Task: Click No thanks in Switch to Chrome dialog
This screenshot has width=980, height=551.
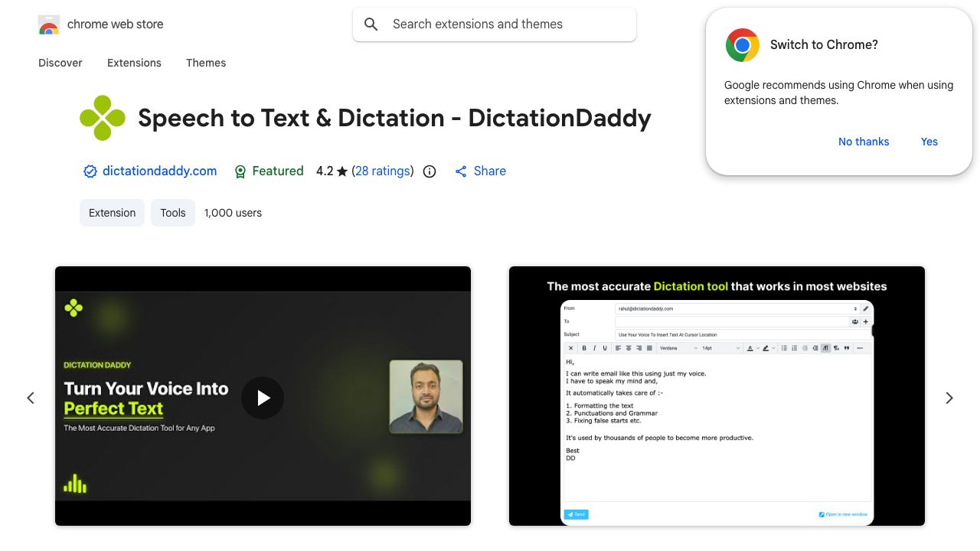Action: click(864, 142)
